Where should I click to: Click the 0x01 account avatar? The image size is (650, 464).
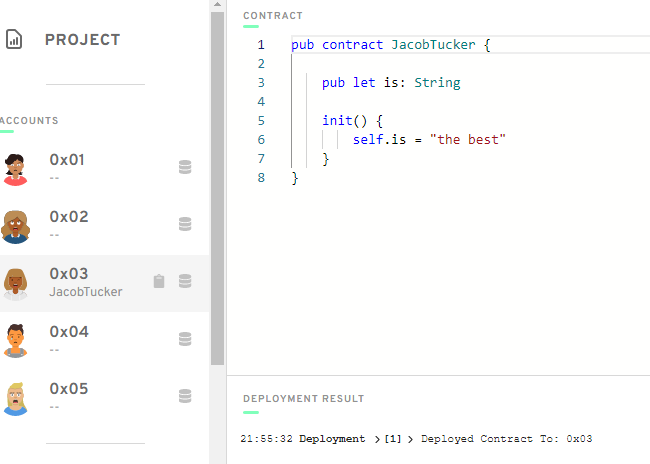[15, 169]
